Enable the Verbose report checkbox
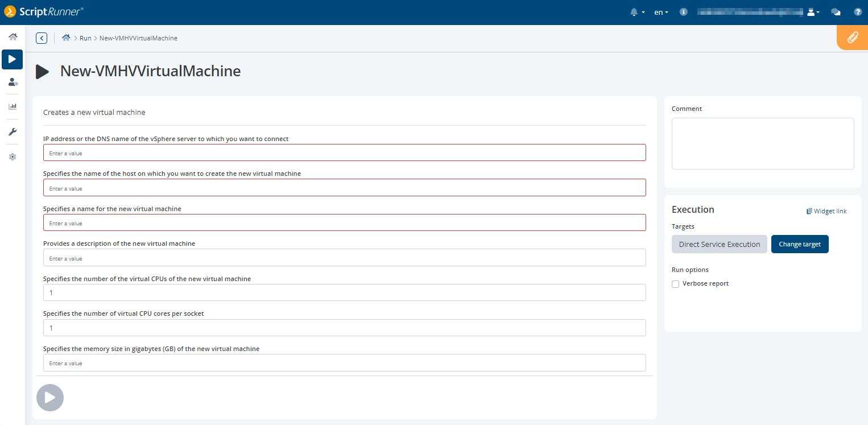The image size is (868, 425). [676, 284]
